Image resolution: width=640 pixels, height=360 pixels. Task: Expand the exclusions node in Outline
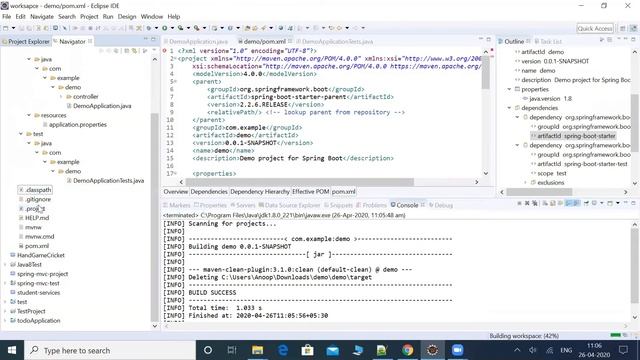(525, 182)
